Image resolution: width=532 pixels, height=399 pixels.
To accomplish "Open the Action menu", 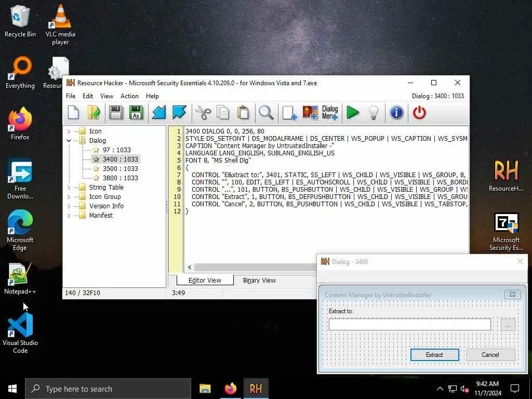I will pyautogui.click(x=129, y=96).
